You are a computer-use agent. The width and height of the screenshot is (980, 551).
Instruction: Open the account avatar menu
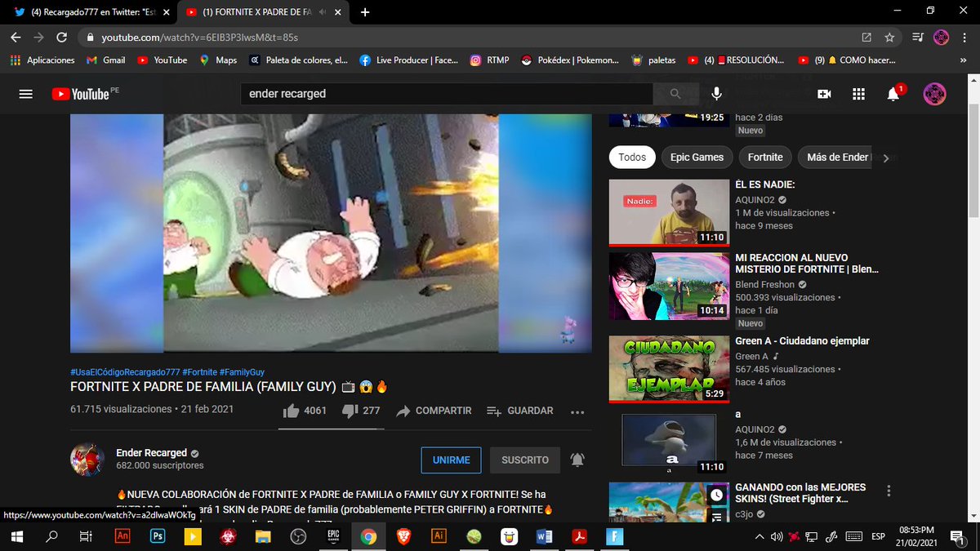(x=934, y=94)
